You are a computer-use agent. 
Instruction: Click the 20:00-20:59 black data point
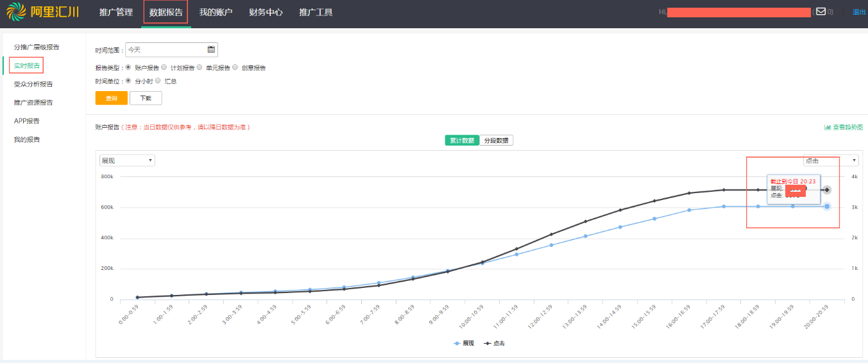(x=827, y=190)
